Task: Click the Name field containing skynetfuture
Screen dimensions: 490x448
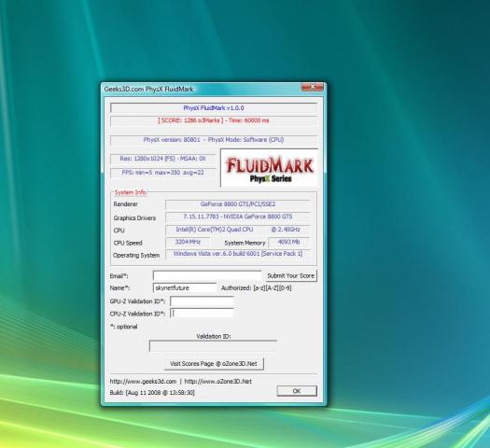Action: tap(185, 287)
